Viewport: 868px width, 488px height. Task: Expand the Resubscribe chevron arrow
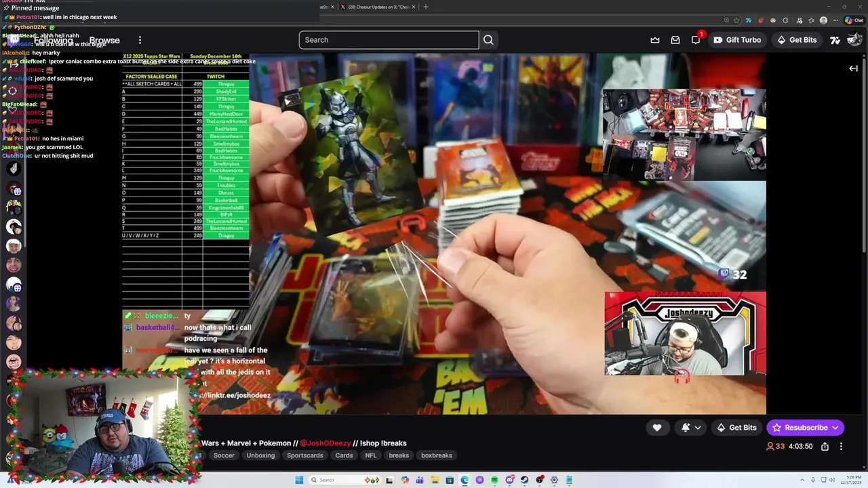tap(835, 428)
